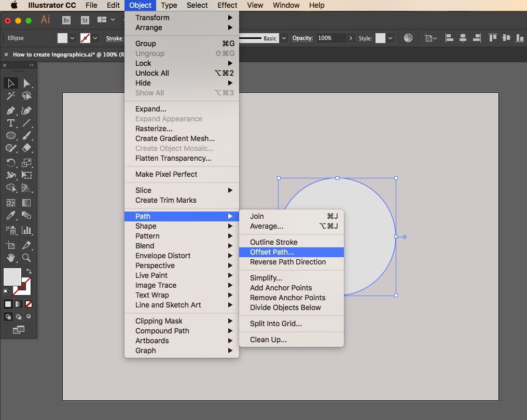527x420 pixels.
Task: Select the Rotate tool
Action: 11,163
